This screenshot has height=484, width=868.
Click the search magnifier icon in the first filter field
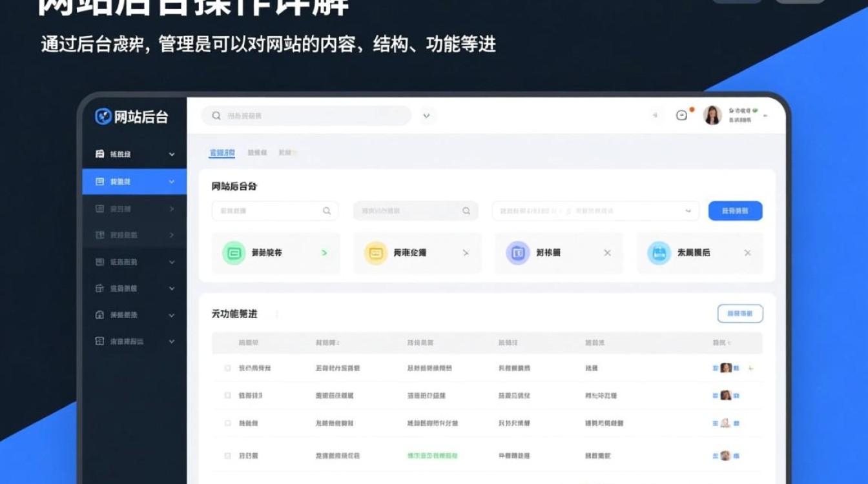click(x=325, y=210)
